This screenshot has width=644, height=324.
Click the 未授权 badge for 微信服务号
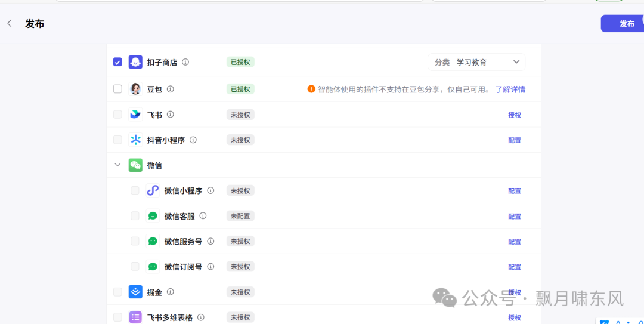coord(240,241)
